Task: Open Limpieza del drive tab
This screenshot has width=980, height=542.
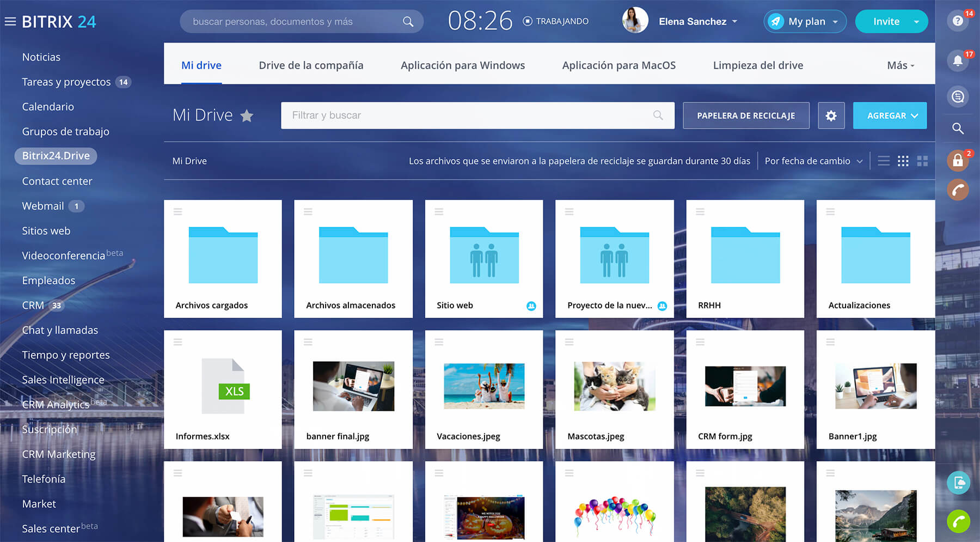Action: pyautogui.click(x=758, y=65)
